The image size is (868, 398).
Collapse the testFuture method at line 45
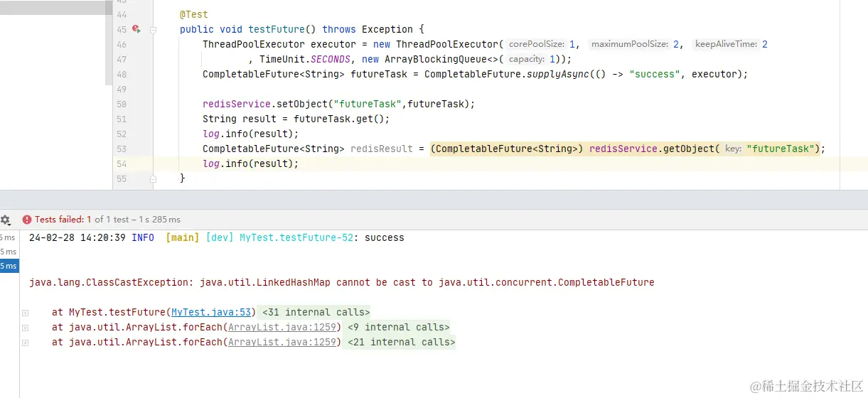pos(153,30)
